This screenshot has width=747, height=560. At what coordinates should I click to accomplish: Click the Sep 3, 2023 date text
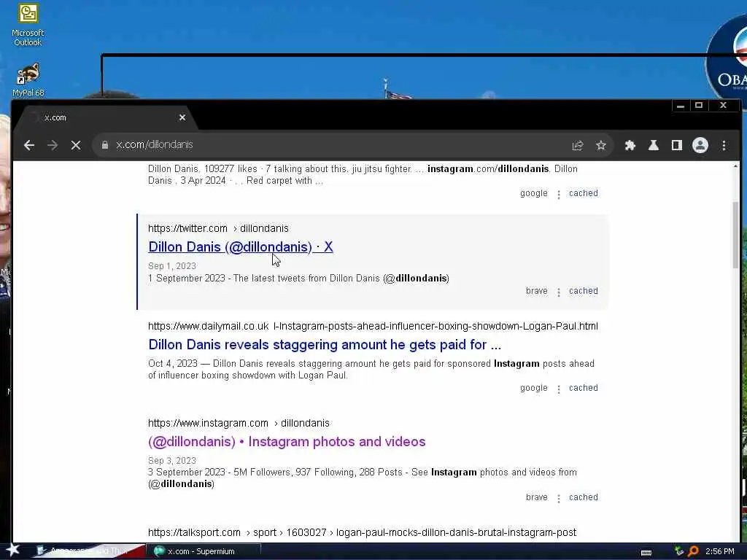click(172, 461)
